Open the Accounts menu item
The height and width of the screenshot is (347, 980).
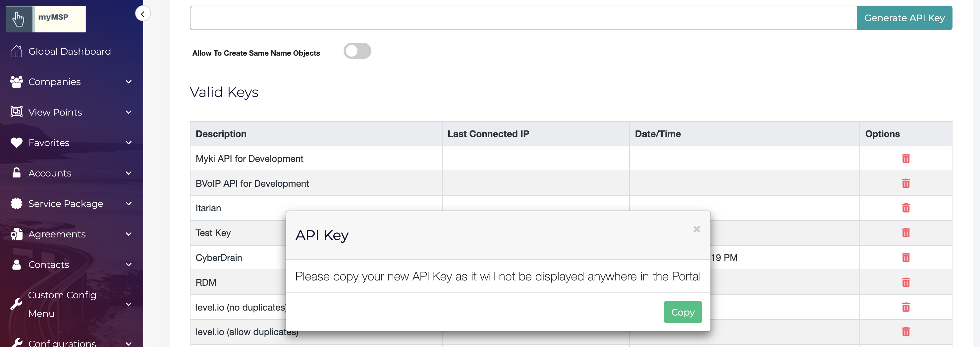point(50,173)
